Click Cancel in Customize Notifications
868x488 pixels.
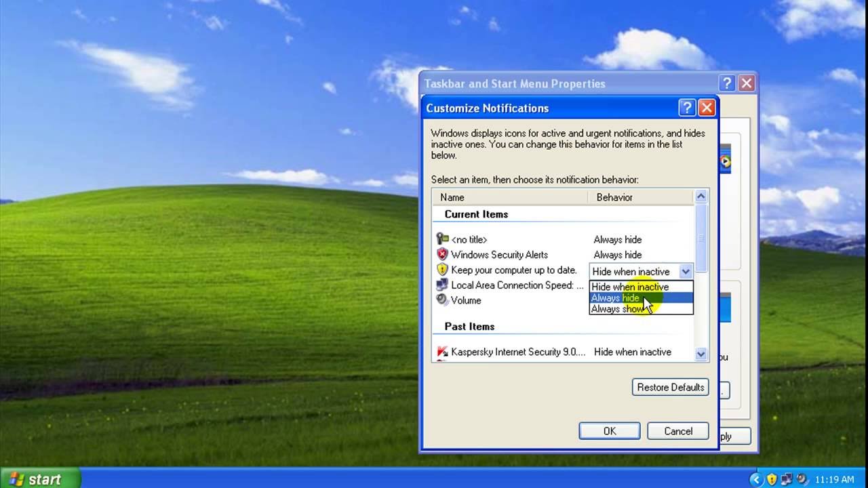[x=678, y=431]
